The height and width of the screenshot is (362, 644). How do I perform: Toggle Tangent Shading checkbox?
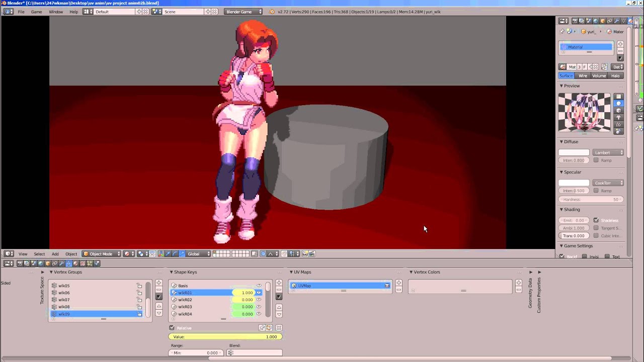(x=596, y=228)
